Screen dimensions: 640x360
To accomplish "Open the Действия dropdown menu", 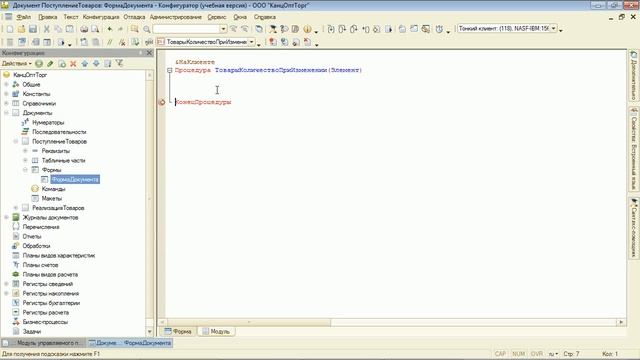I will 17,63.
